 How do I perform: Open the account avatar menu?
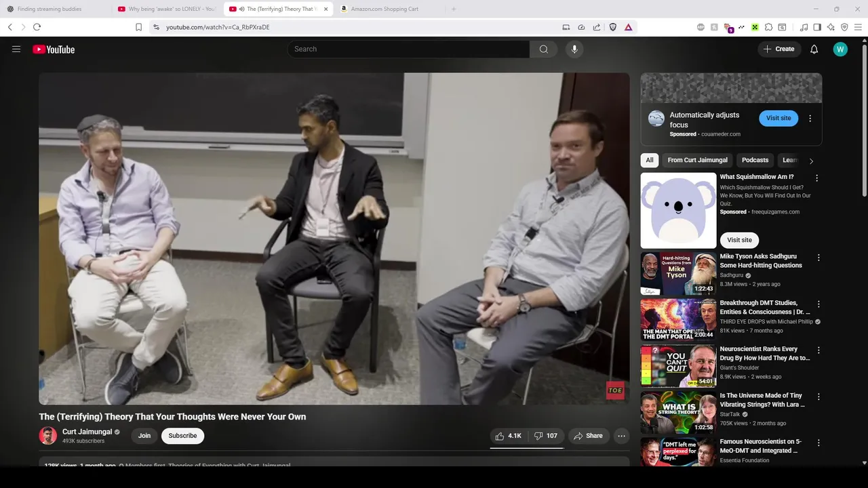pyautogui.click(x=840, y=49)
